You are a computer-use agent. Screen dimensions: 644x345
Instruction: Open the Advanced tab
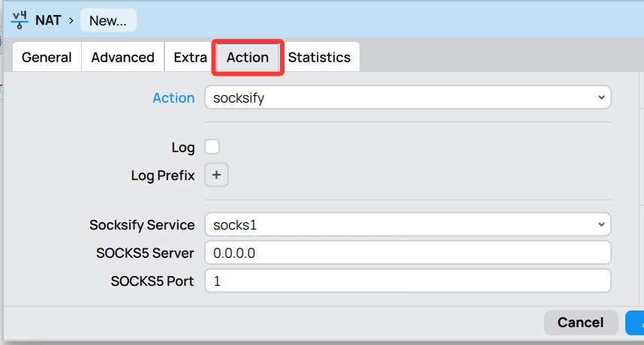[123, 58]
